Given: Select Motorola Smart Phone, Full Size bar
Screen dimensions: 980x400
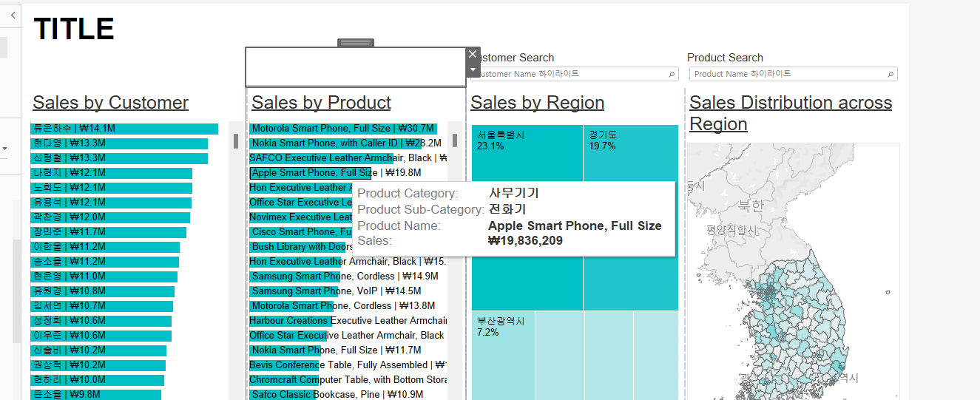Looking at the screenshot, I should (343, 129).
